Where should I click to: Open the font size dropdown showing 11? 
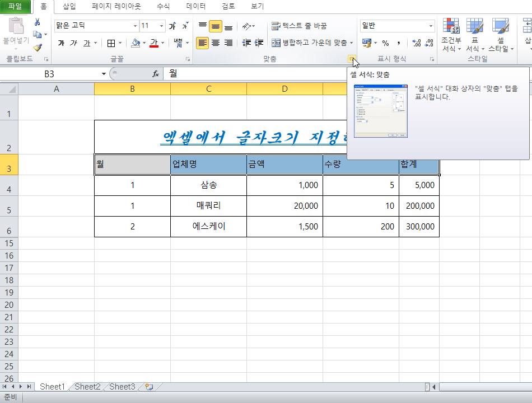161,26
